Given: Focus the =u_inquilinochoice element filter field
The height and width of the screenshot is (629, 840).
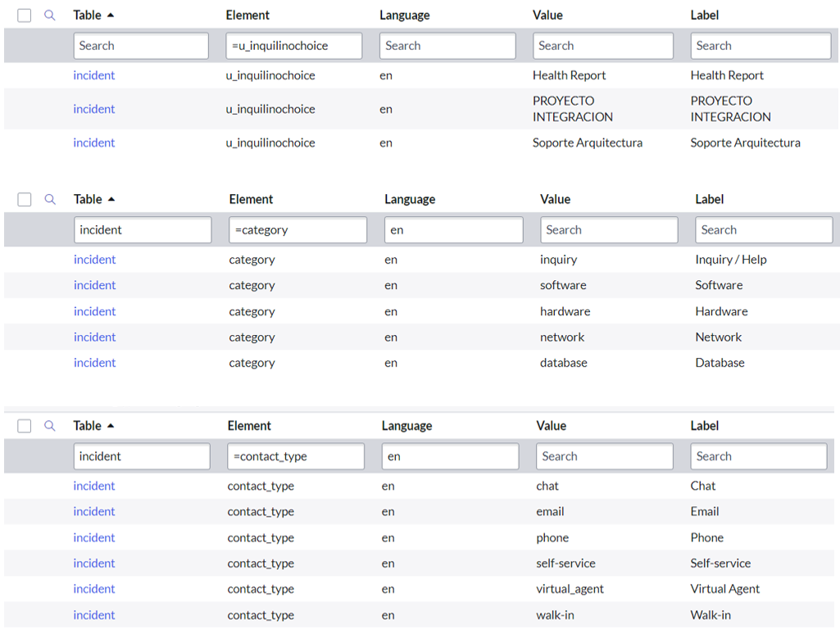Looking at the screenshot, I should point(294,46).
